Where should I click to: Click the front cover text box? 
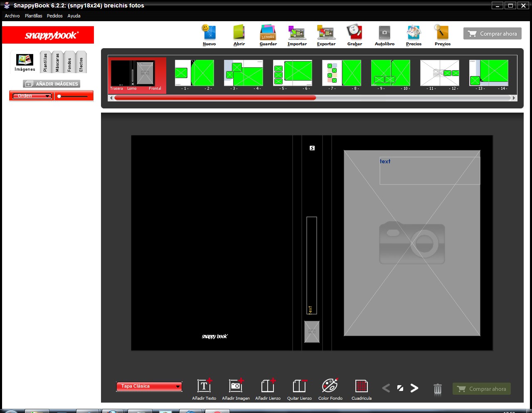(430, 170)
